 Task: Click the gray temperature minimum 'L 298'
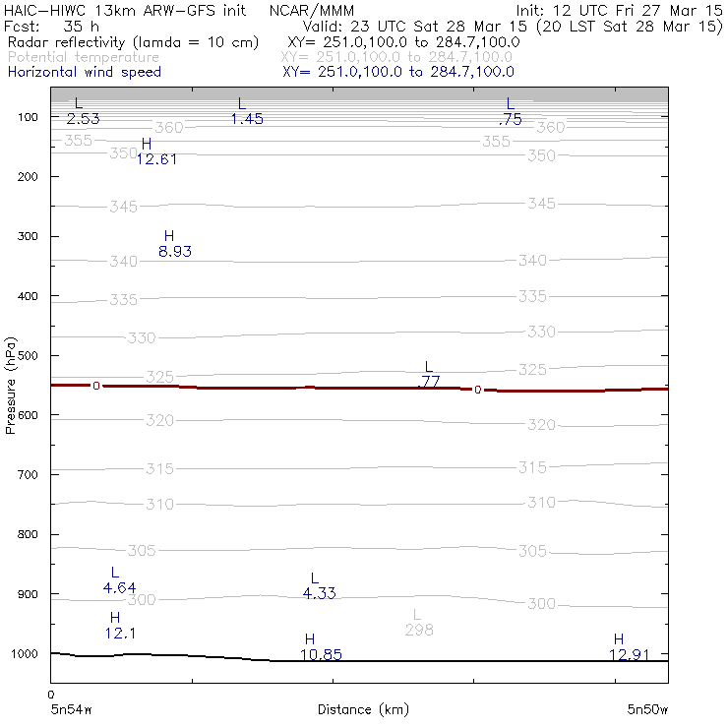[x=419, y=623]
